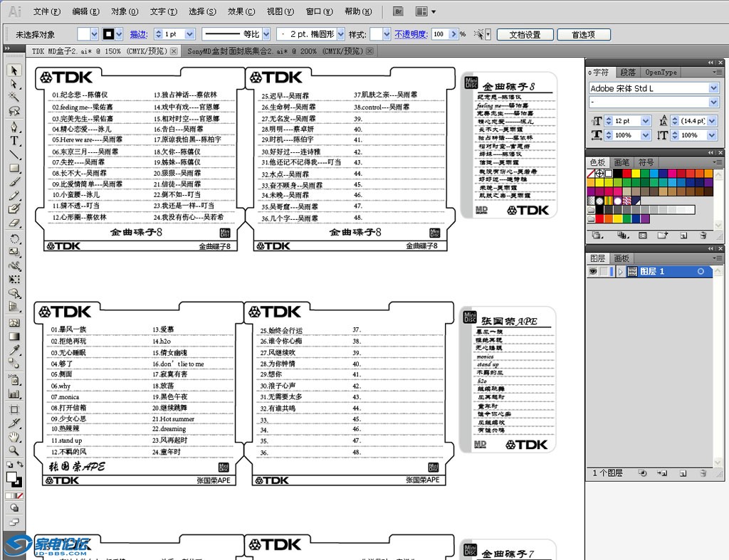
Task: Click the target circle of 图层 1
Action: [701, 271]
